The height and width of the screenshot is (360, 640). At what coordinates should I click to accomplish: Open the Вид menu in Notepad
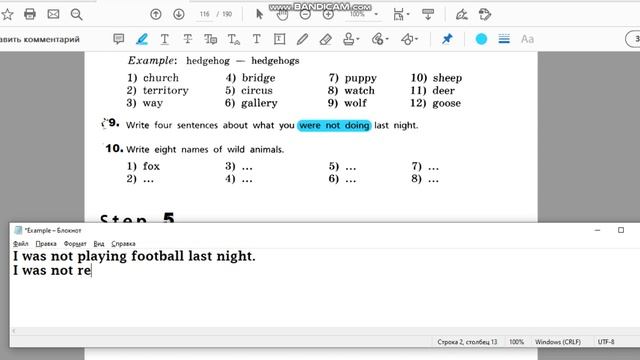(x=99, y=244)
